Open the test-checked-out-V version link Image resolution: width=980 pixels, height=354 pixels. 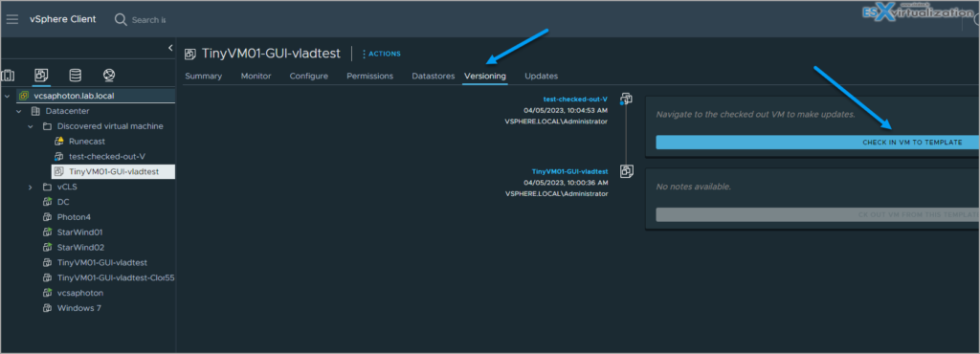(x=575, y=99)
